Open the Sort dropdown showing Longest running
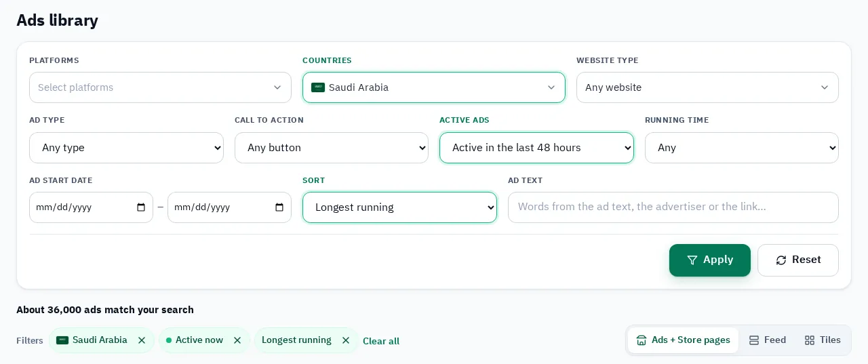 (x=399, y=207)
